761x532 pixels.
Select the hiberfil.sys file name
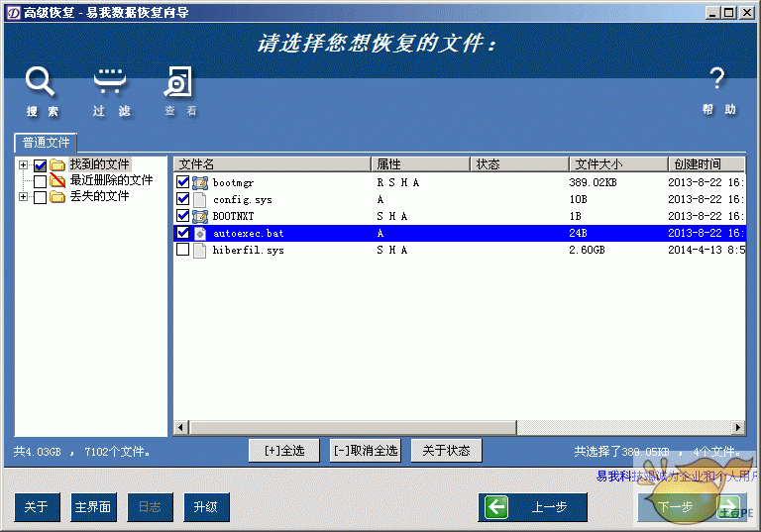(248, 251)
